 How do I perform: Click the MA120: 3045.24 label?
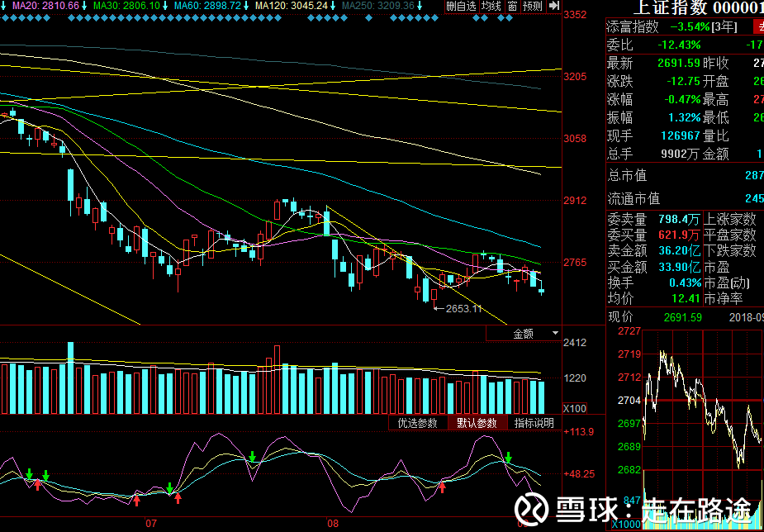[x=292, y=6]
